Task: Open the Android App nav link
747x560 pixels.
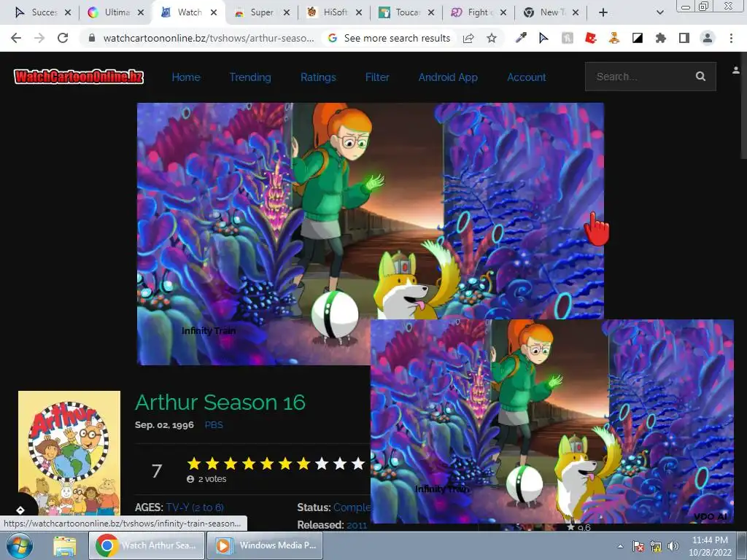Action: point(448,77)
